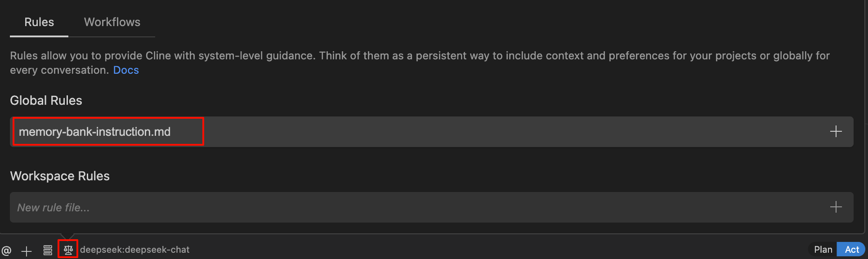868x259 pixels.
Task: Switch to Plan mode
Action: click(823, 250)
